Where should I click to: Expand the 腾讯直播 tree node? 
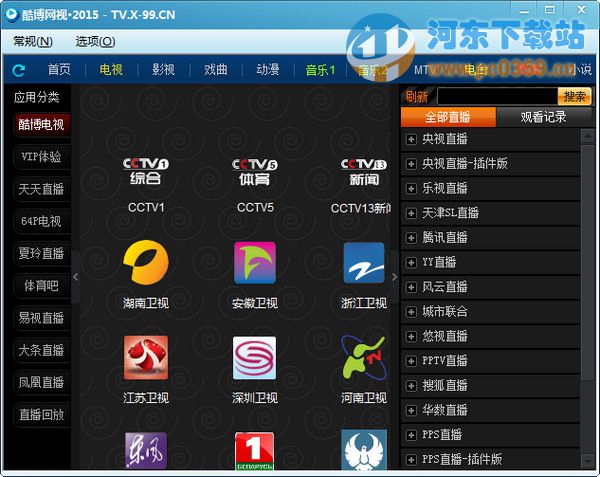coord(411,238)
